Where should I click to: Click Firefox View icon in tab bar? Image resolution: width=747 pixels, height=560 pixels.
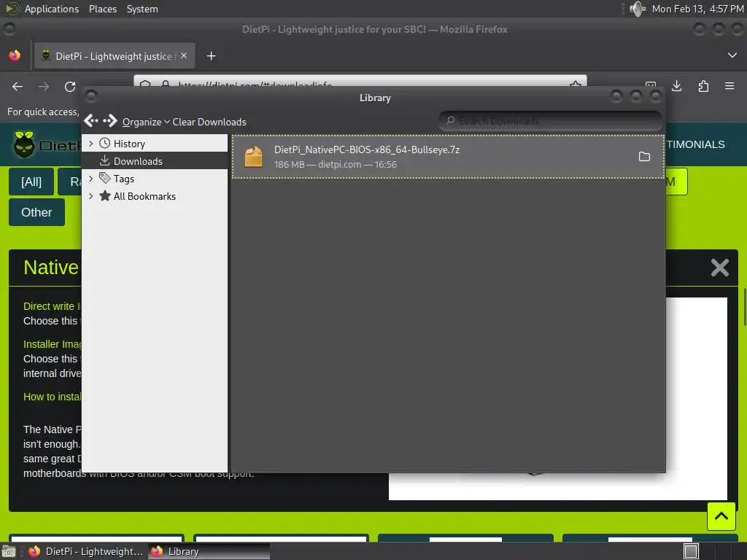click(15, 55)
